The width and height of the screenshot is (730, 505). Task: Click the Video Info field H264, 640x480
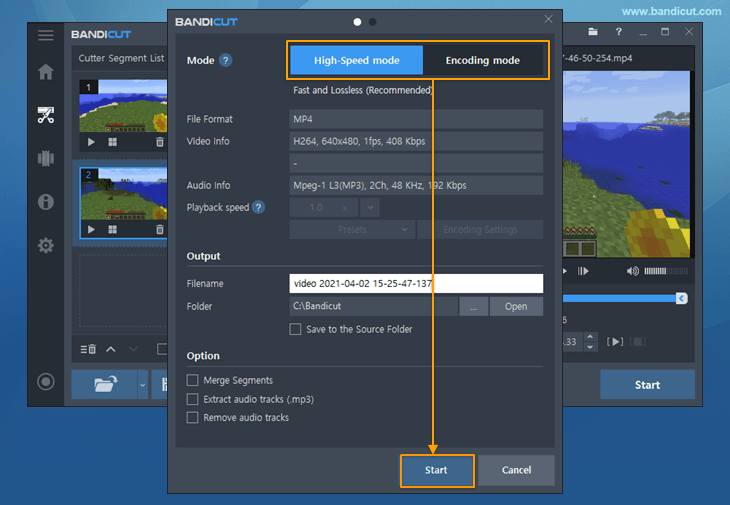coord(416,141)
